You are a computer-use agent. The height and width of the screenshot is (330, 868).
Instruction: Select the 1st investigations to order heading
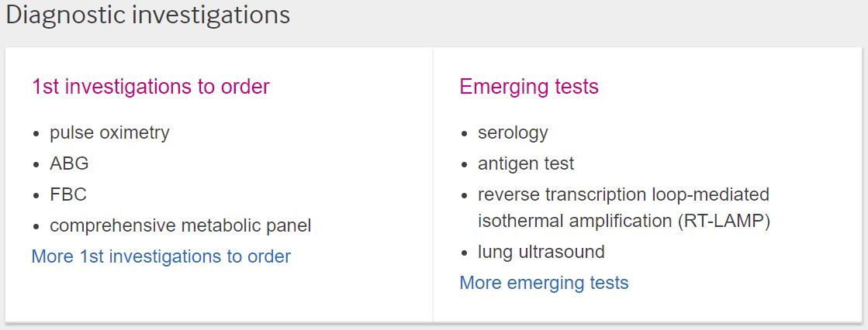(150, 87)
